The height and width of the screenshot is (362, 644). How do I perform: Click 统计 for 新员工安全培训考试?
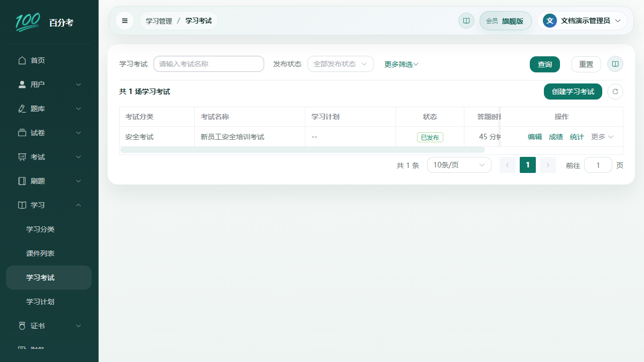[577, 137]
